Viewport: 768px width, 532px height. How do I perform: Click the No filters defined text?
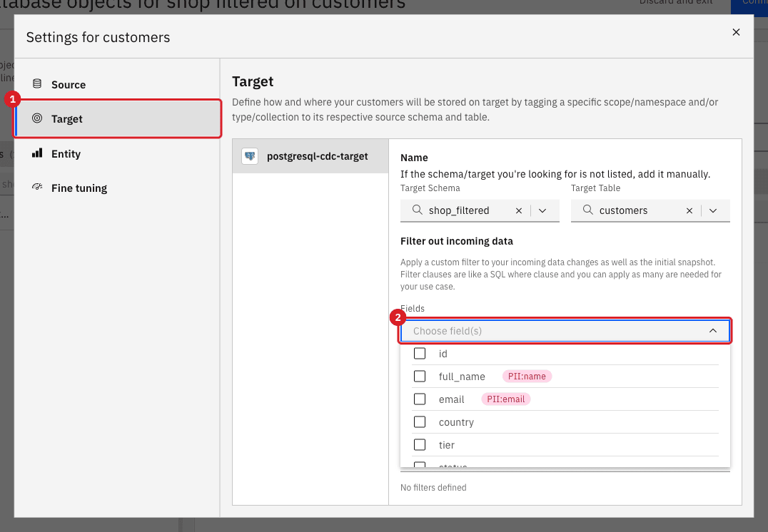(x=433, y=488)
